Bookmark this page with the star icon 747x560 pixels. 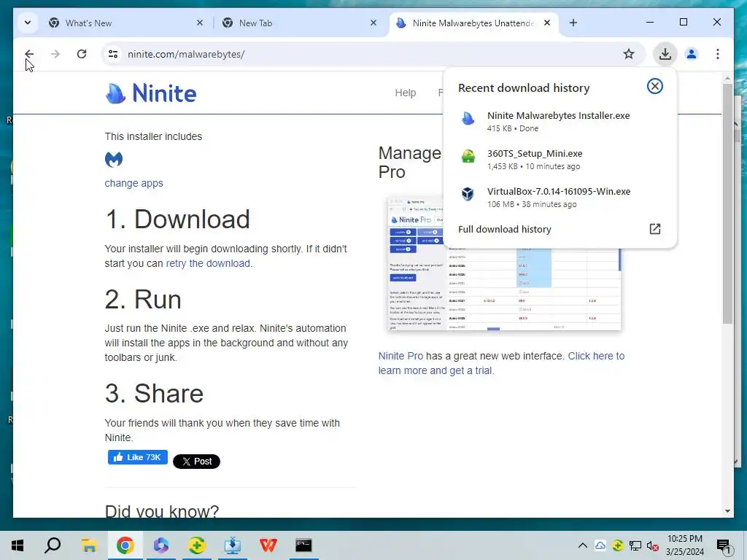628,54
